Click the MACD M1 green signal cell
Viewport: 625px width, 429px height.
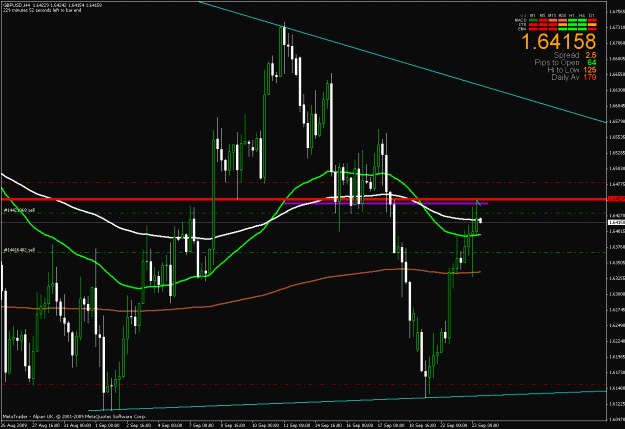click(533, 20)
